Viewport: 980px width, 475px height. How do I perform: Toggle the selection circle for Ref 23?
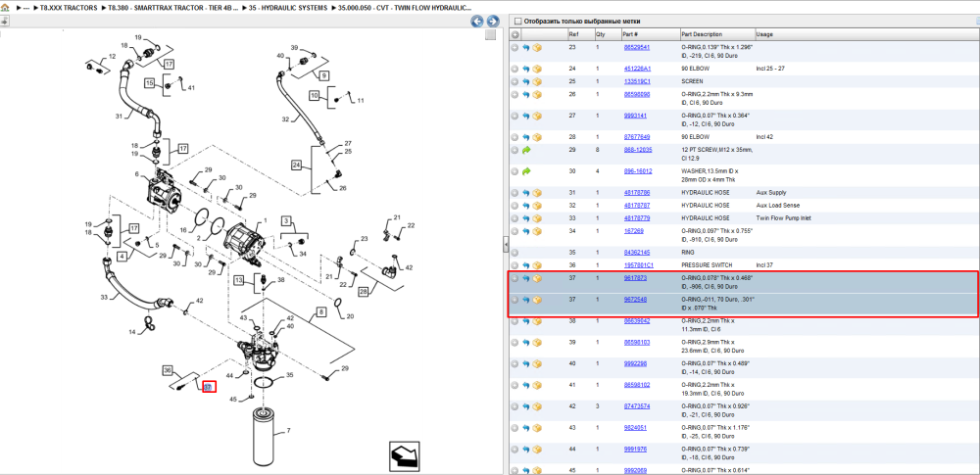point(515,47)
